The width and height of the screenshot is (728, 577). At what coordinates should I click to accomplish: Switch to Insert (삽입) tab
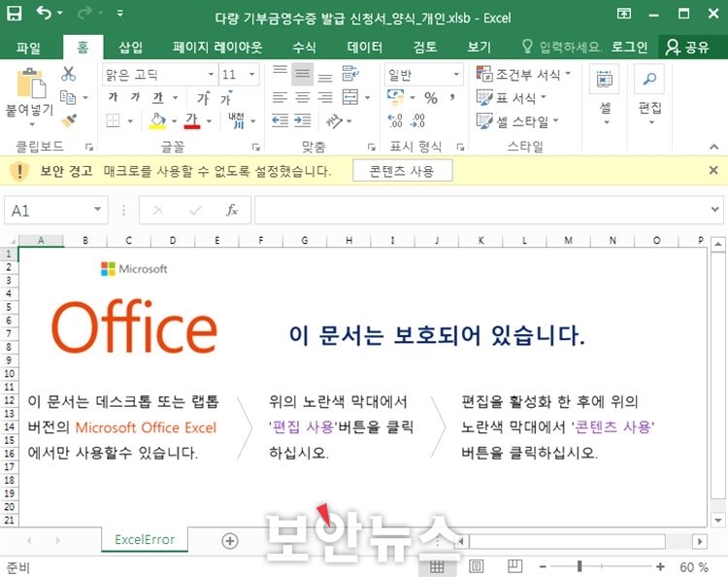(x=130, y=48)
